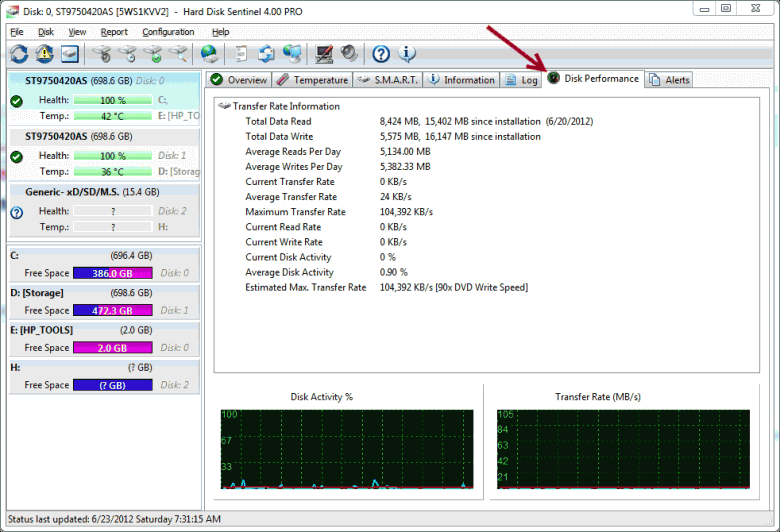Screen dimensions: 780x532
Task: Click the disk icon with stethoscope
Action: click(102, 54)
